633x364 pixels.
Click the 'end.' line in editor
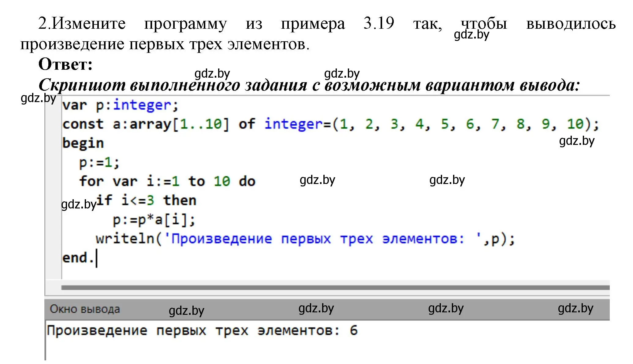tap(78, 258)
